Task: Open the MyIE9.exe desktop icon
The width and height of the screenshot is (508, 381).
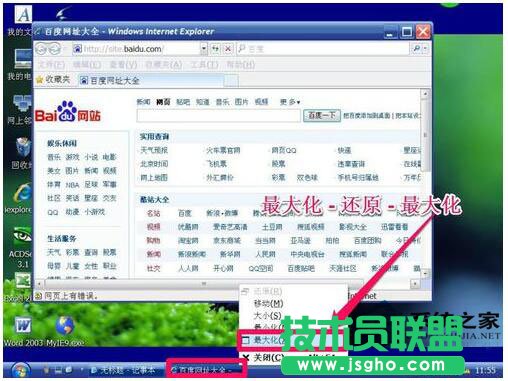Action: tap(65, 331)
